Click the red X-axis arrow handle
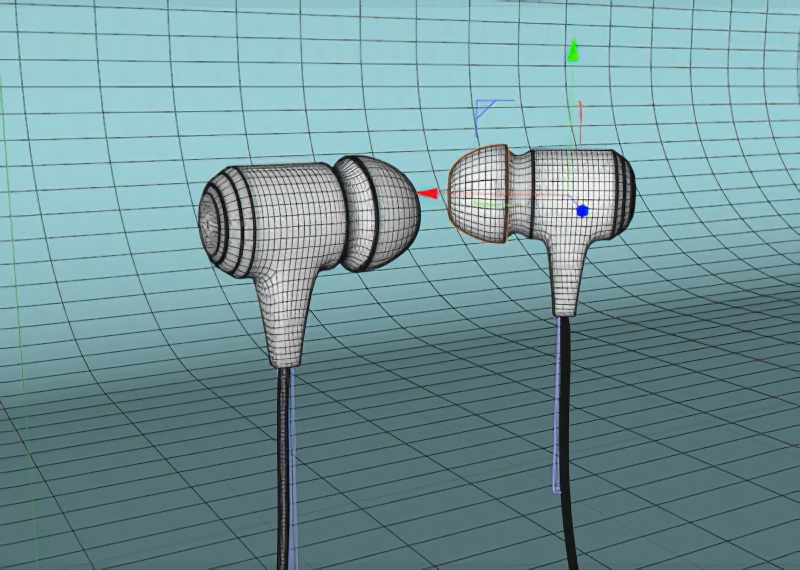 click(428, 193)
